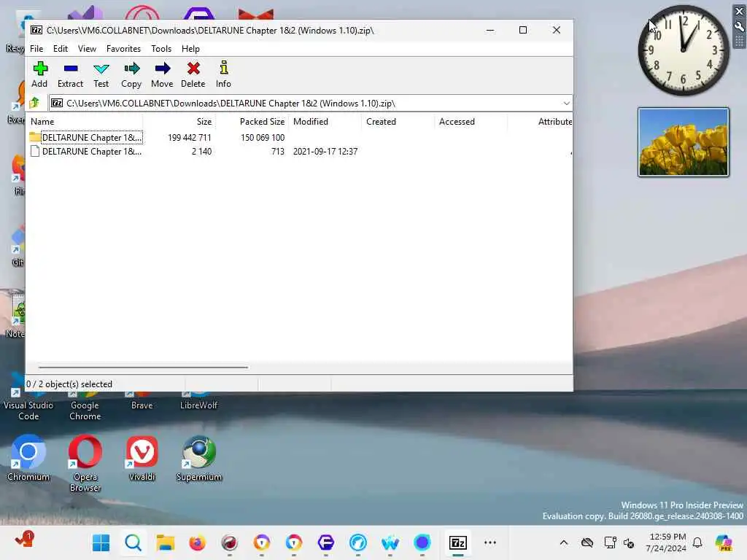The height and width of the screenshot is (560, 747).
Task: Click the 199 442 711 size value
Action: click(189, 138)
